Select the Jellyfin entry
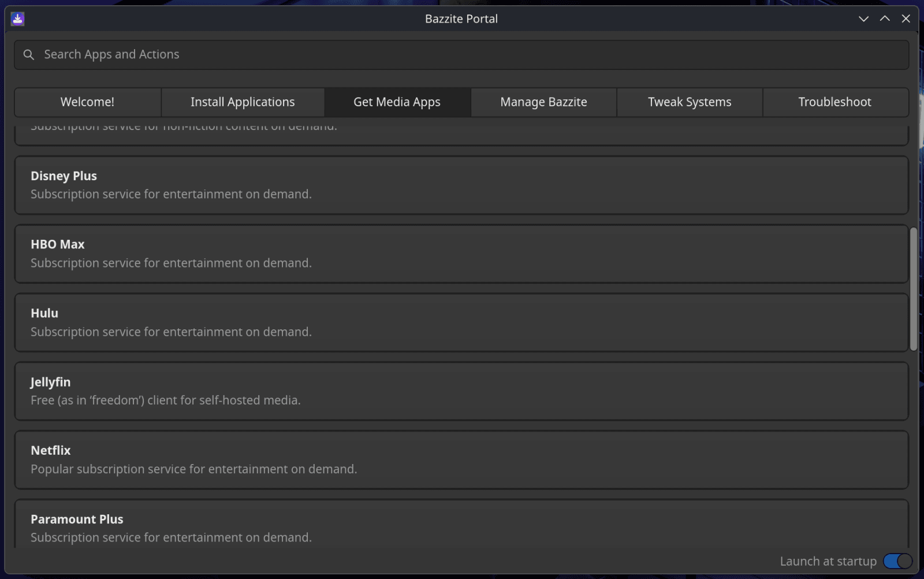924x579 pixels. (461, 391)
